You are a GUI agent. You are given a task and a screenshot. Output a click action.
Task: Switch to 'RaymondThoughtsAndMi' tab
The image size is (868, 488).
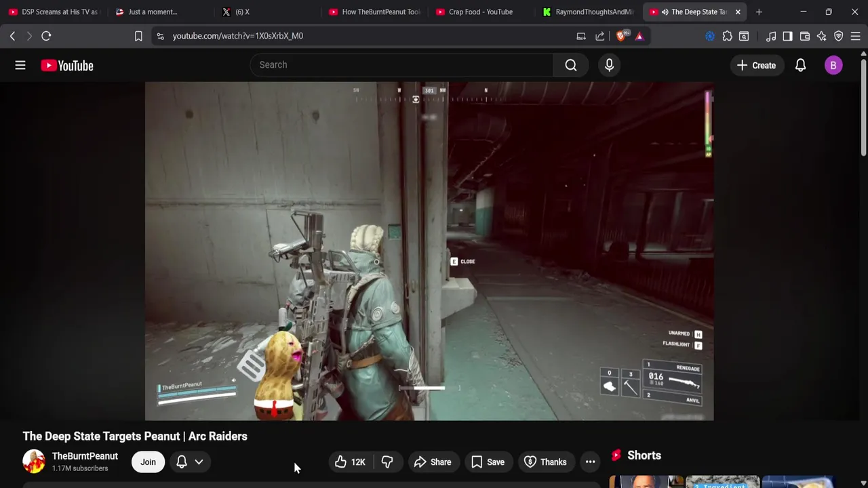pyautogui.click(x=588, y=12)
